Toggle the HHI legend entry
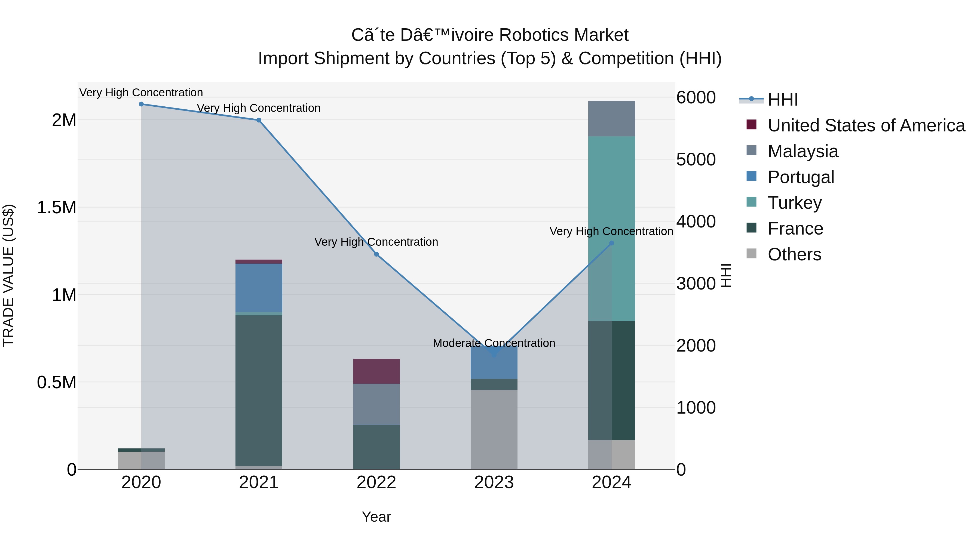Image resolution: width=980 pixels, height=551 pixels. tap(768, 100)
